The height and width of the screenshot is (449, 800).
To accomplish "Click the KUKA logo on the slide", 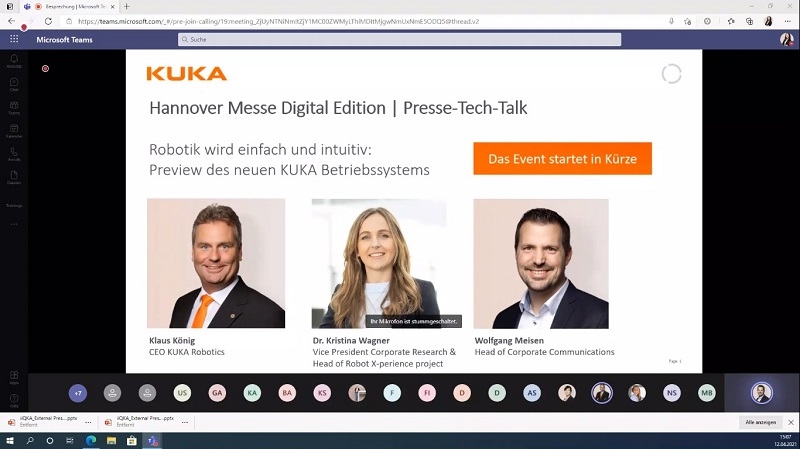I will click(187, 74).
